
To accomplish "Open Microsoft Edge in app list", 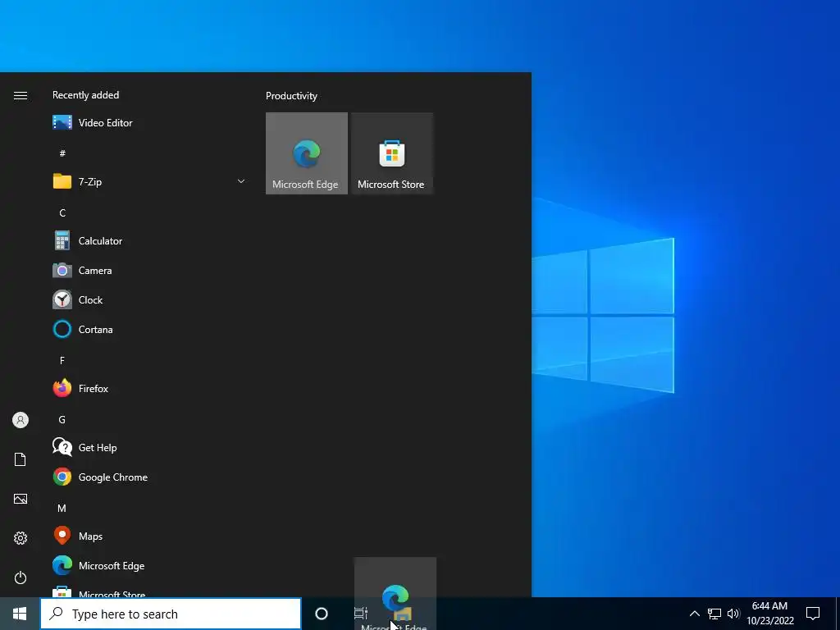I will pos(149,566).
